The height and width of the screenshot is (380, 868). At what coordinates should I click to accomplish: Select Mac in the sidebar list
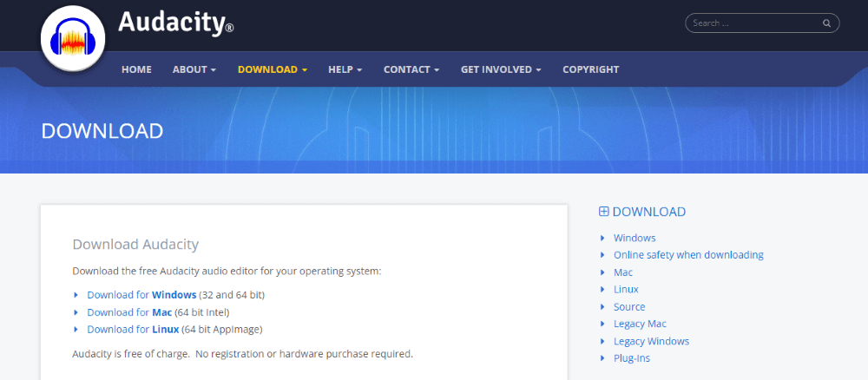click(x=622, y=272)
